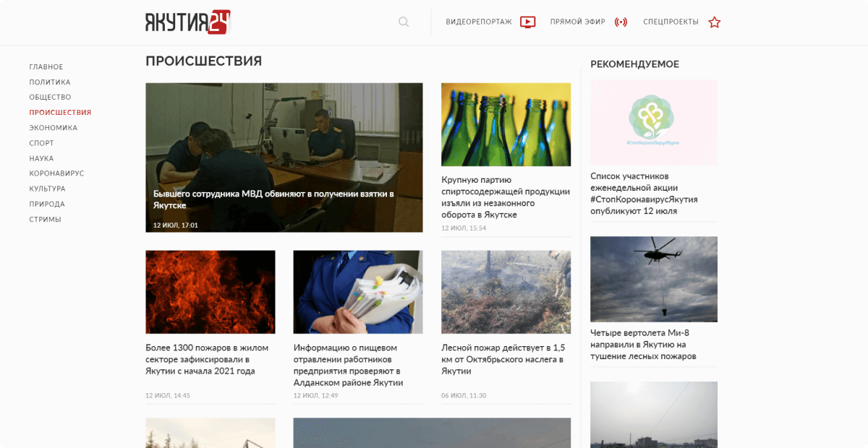868x448 pixels.
Task: Select ПОЛИТИКА in the sidebar menu
Action: tap(50, 82)
